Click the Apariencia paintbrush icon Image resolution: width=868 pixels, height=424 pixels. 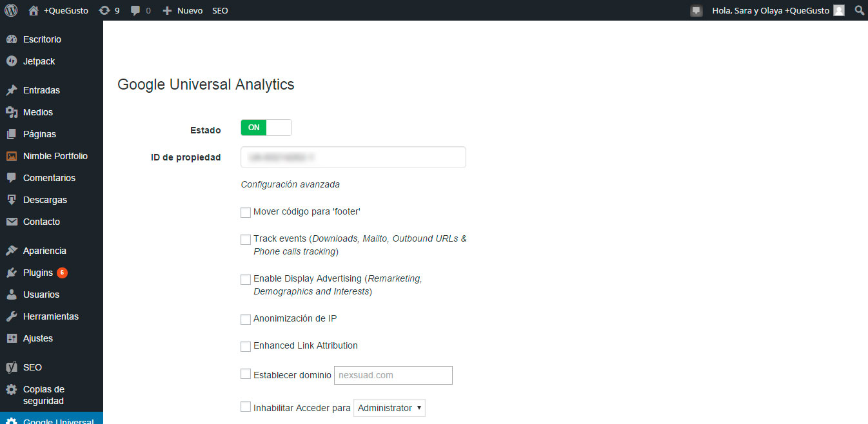(x=12, y=251)
